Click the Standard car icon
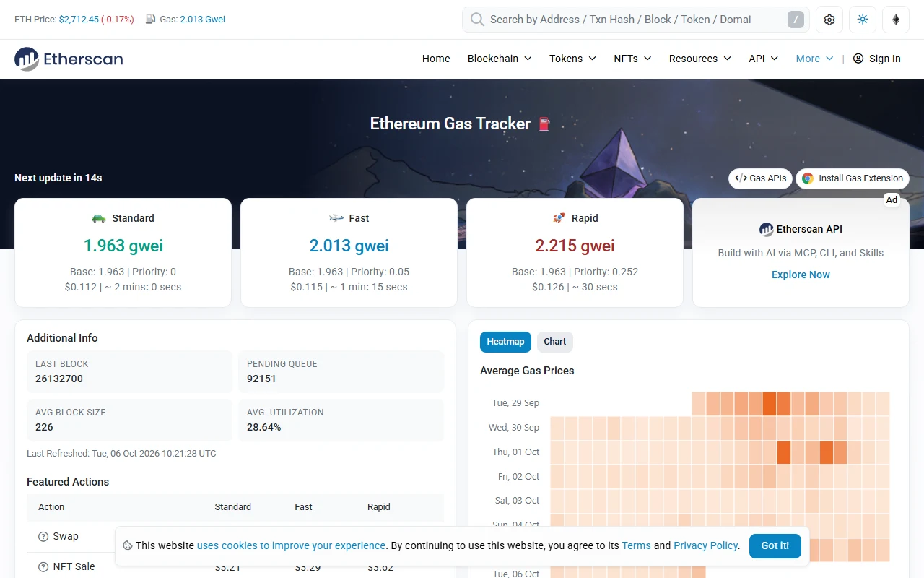Screen dimensions: 924x578 (x=99, y=218)
